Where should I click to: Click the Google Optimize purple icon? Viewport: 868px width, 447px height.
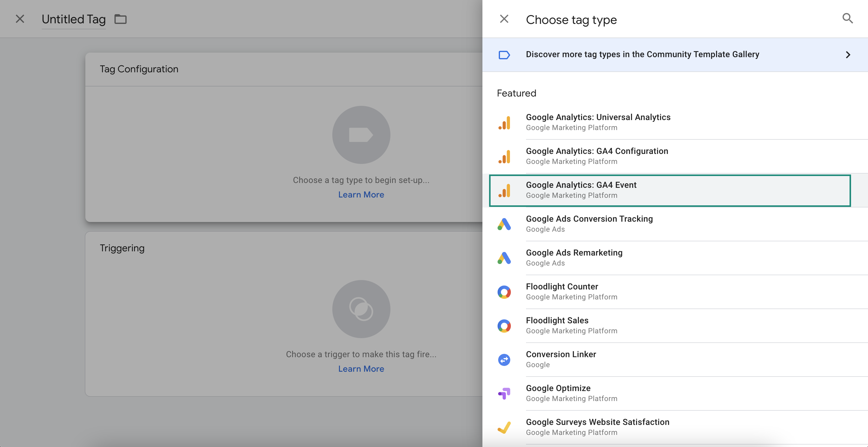tap(504, 393)
